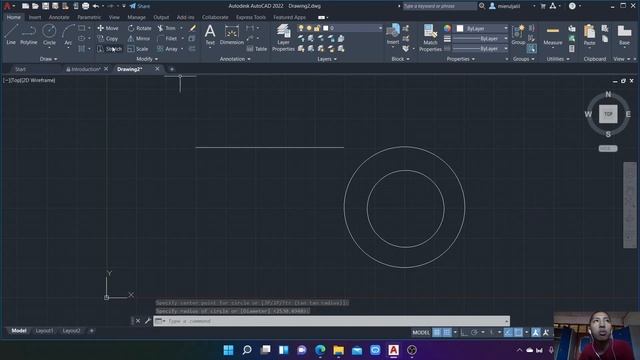Viewport: 640px width, 360px height.
Task: Toggle grid display in status bar
Action: tap(437, 332)
